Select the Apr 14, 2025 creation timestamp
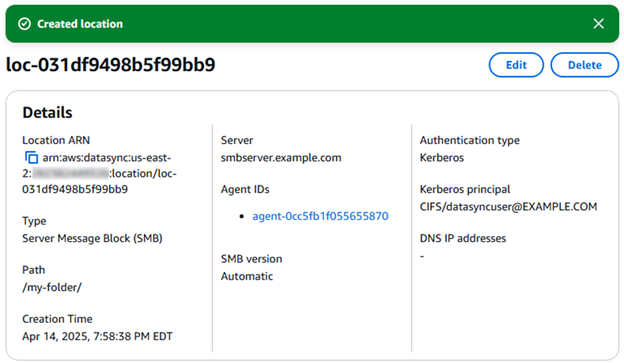The width and height of the screenshot is (624, 363). (98, 336)
